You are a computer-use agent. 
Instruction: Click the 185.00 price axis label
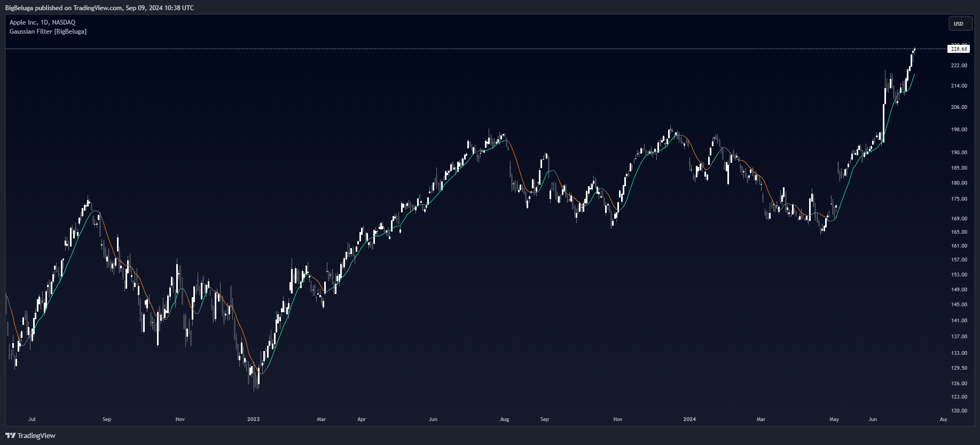click(959, 168)
